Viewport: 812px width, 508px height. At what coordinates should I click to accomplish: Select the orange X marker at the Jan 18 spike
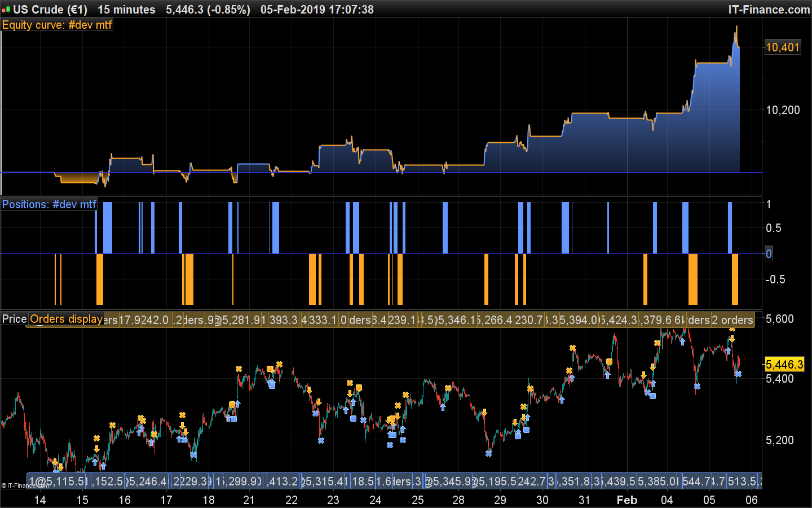239,369
